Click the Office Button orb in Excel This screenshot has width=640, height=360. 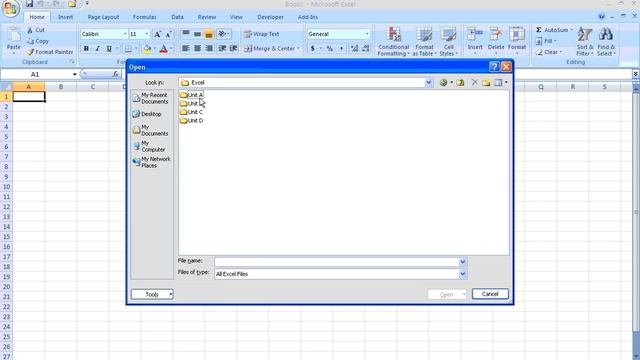click(11, 8)
